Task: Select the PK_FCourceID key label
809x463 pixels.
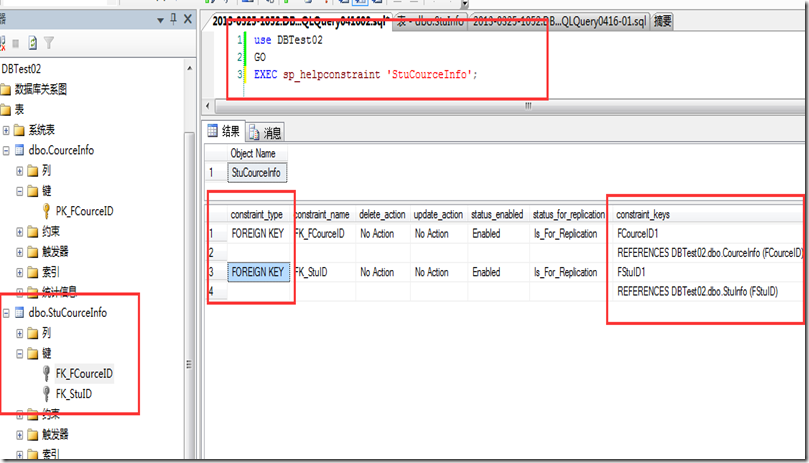Action: tap(85, 211)
